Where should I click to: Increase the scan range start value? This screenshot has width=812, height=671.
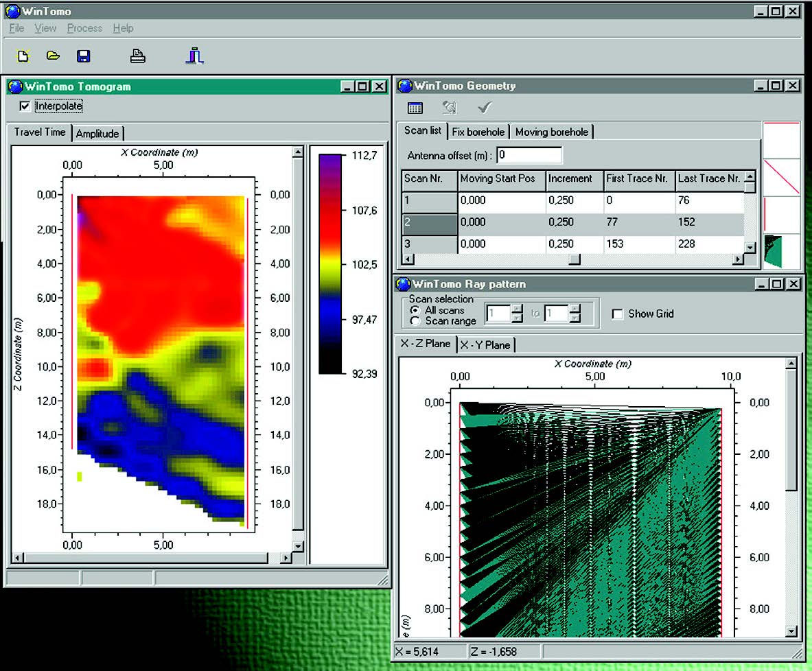517,309
